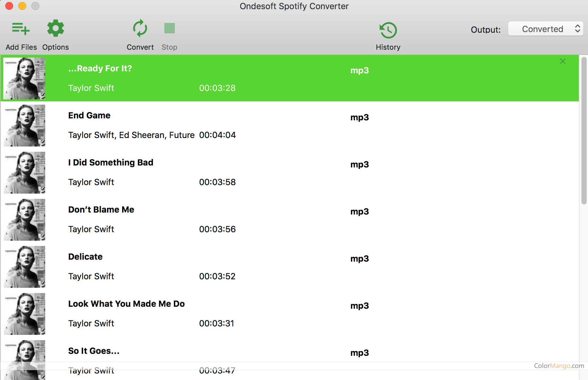This screenshot has height=380, width=588.
Task: Click the Taylor Swift artist under Don't Blame Me
Action: (x=91, y=229)
